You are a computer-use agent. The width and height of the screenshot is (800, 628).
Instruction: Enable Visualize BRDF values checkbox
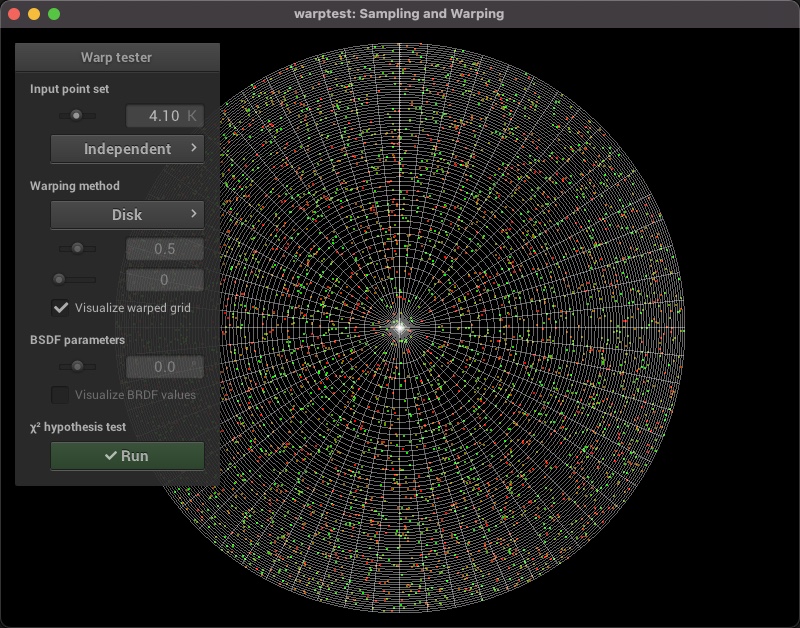tap(61, 394)
